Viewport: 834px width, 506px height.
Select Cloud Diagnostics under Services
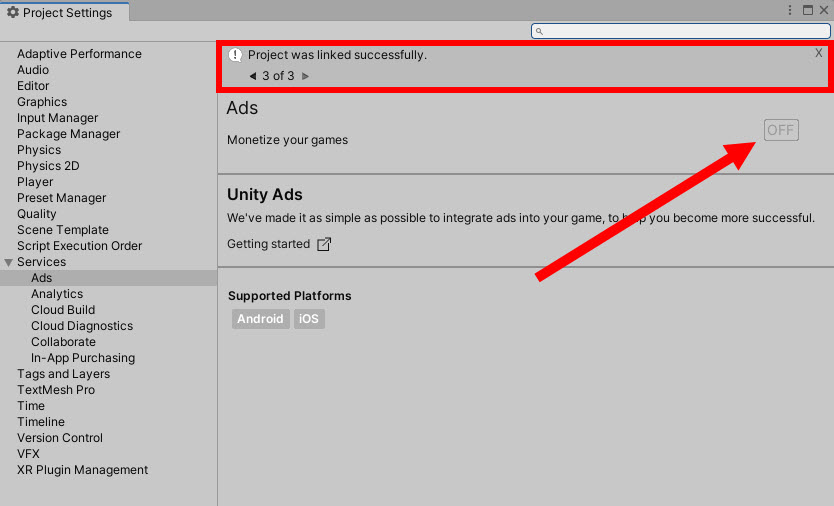click(x=82, y=326)
